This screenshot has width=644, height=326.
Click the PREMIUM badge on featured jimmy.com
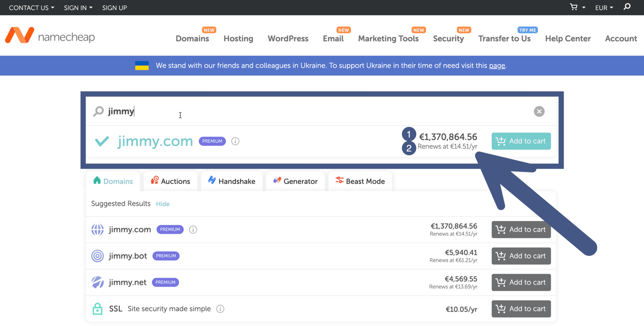point(212,141)
